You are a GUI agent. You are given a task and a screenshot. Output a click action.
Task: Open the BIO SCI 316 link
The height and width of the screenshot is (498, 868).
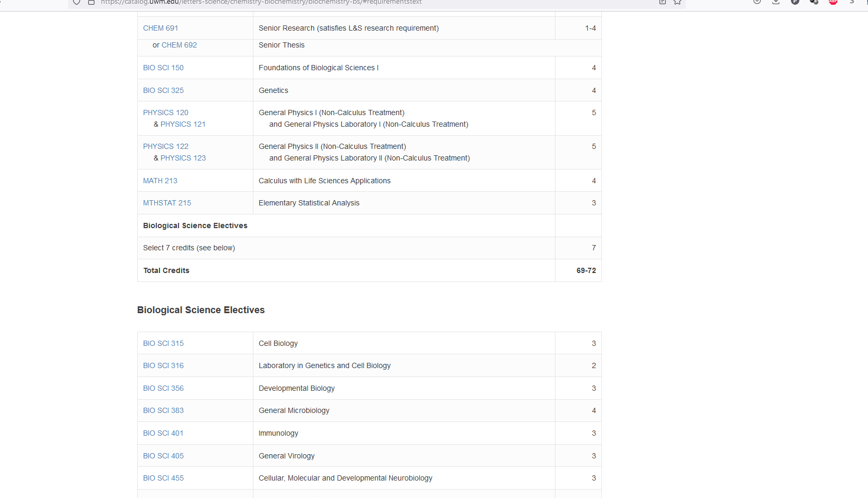click(163, 365)
